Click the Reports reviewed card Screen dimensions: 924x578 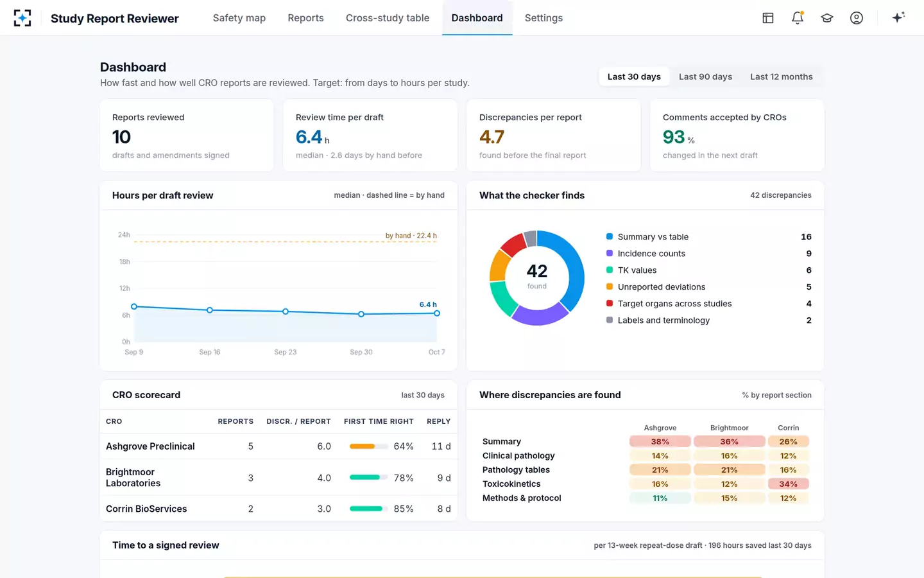[187, 136]
